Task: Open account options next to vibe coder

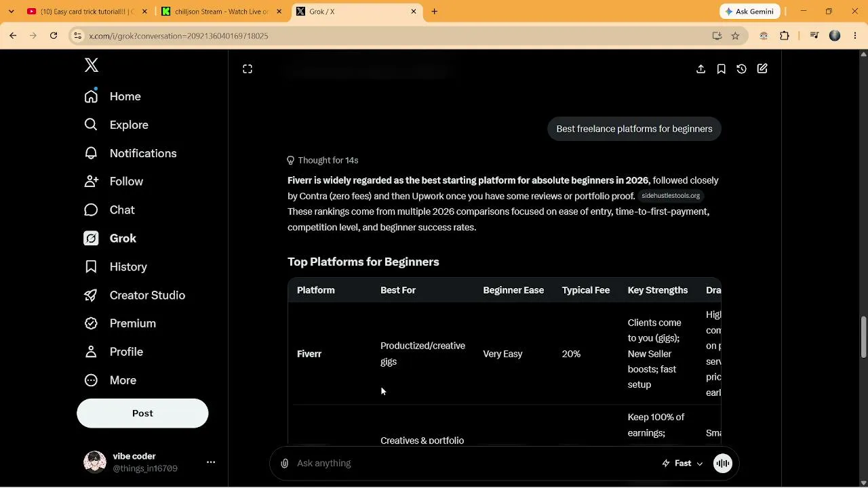Action: [x=211, y=462]
